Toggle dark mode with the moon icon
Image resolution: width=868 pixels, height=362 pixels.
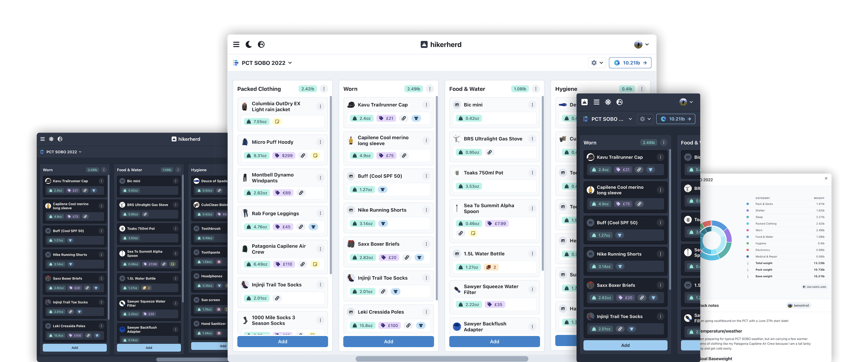pos(249,45)
